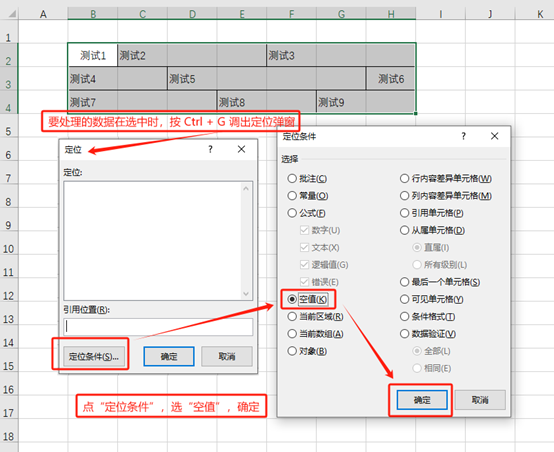Click scroll down arrow in 定位 list box
The width and height of the screenshot is (554, 452).
246,294
